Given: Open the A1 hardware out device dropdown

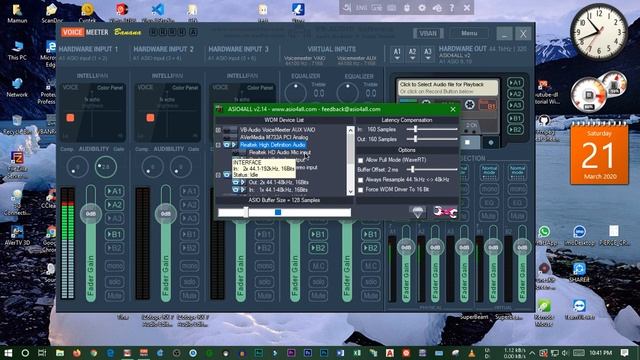Looking at the screenshot, I should click(397, 54).
